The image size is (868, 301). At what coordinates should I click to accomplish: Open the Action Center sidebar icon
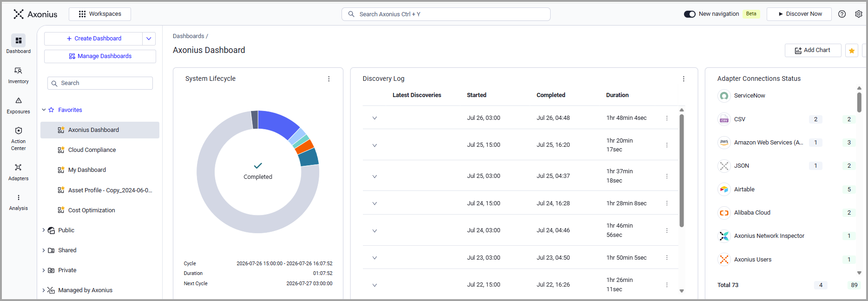(18, 138)
